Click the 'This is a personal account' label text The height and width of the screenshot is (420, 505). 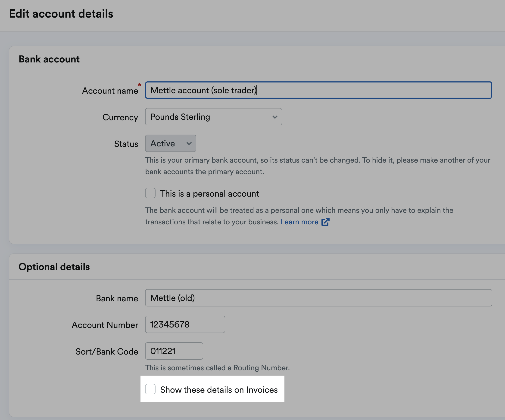pos(209,194)
